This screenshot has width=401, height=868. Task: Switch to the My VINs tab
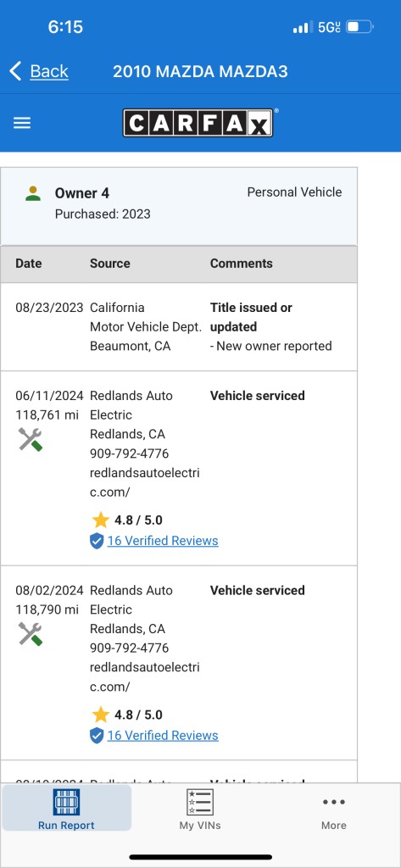click(200, 808)
